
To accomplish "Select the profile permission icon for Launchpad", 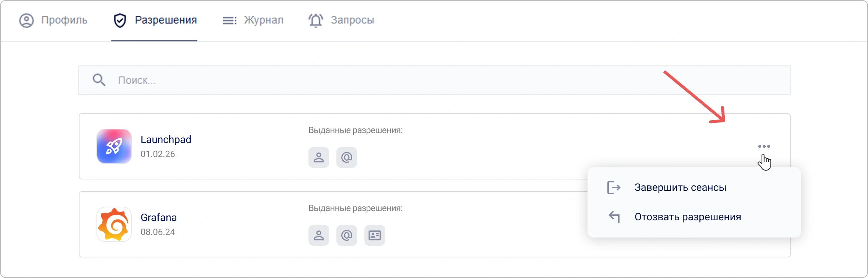I will tap(319, 157).
